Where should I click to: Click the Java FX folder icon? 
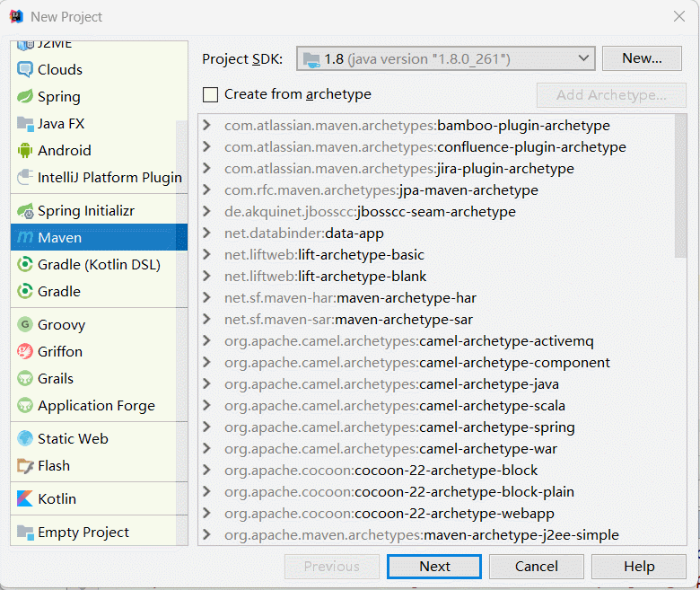[25, 124]
